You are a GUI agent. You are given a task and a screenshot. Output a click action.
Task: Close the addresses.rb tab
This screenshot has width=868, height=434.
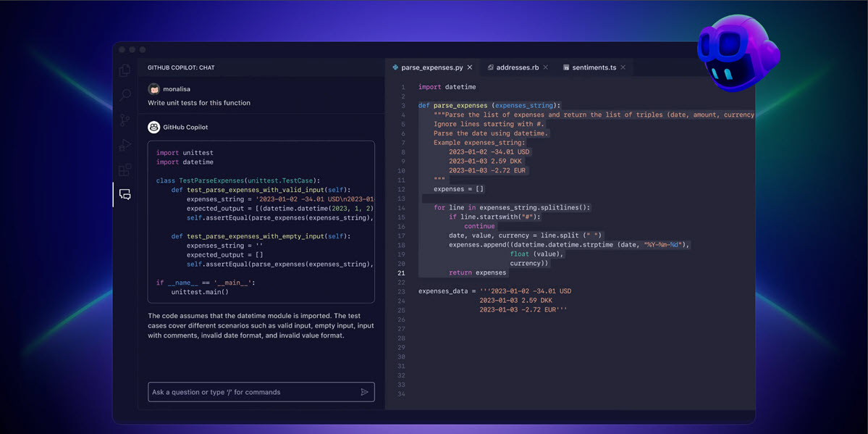545,67
